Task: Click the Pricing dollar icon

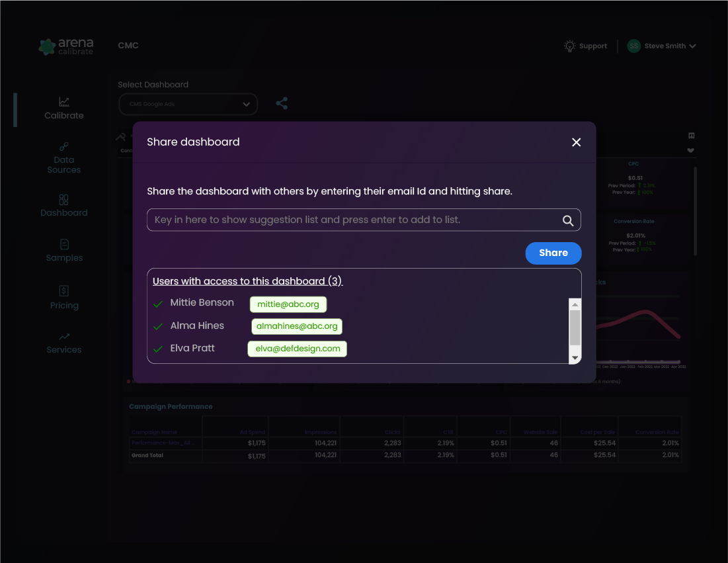Action: tap(64, 291)
